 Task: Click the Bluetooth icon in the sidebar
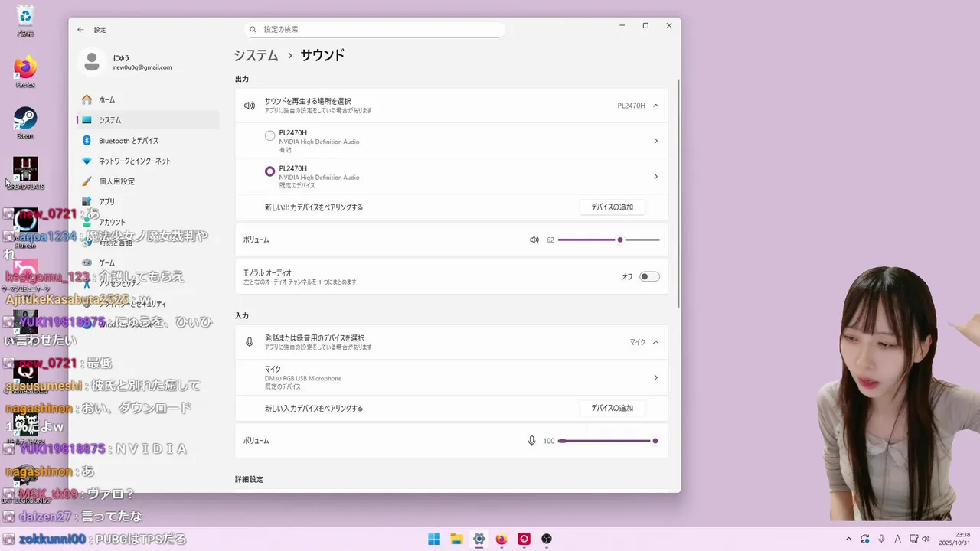coord(87,141)
